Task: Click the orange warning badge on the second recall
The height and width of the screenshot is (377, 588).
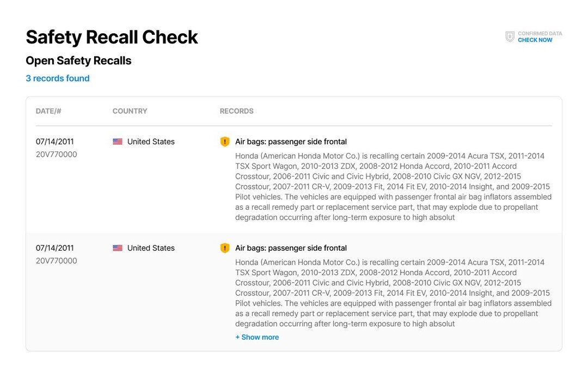Action: tap(225, 248)
